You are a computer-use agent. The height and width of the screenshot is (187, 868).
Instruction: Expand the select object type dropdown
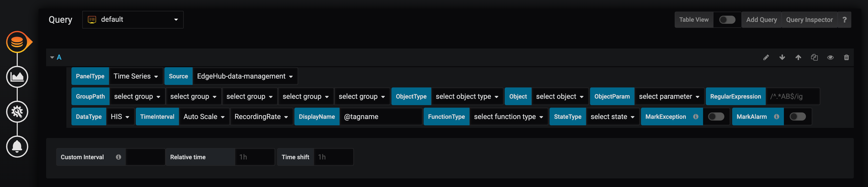pos(467,97)
